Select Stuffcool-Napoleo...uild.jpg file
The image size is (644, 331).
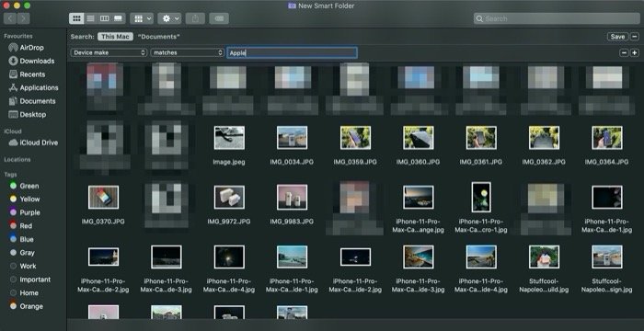pyautogui.click(x=544, y=257)
